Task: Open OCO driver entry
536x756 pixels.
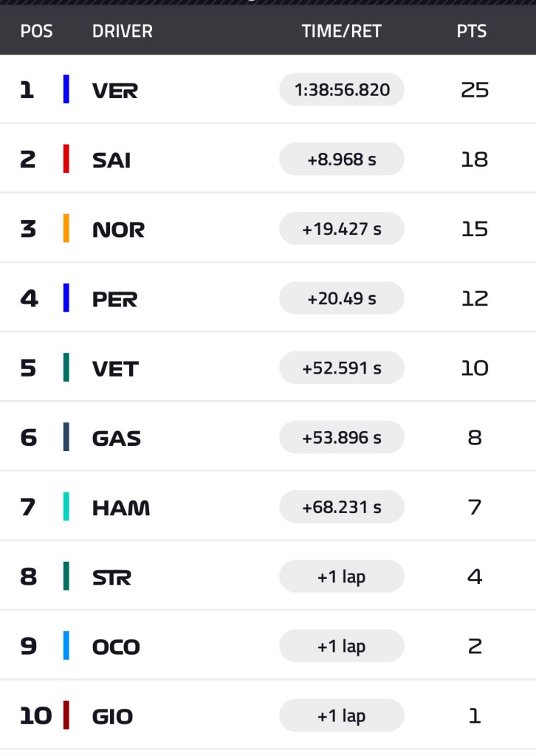Action: [116, 647]
